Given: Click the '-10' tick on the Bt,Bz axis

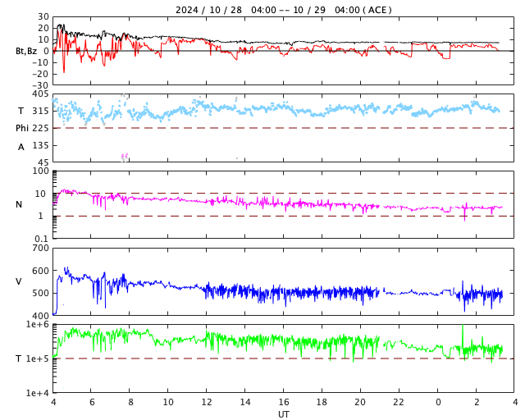Looking at the screenshot, I should click(x=40, y=62).
